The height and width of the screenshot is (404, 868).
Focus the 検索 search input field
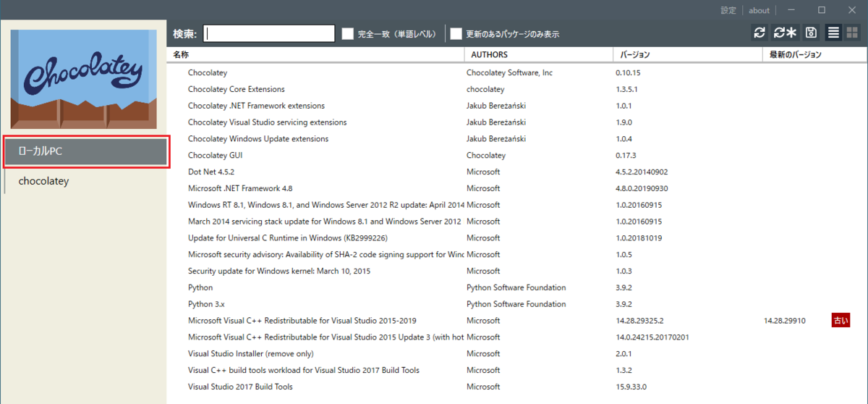tap(269, 33)
